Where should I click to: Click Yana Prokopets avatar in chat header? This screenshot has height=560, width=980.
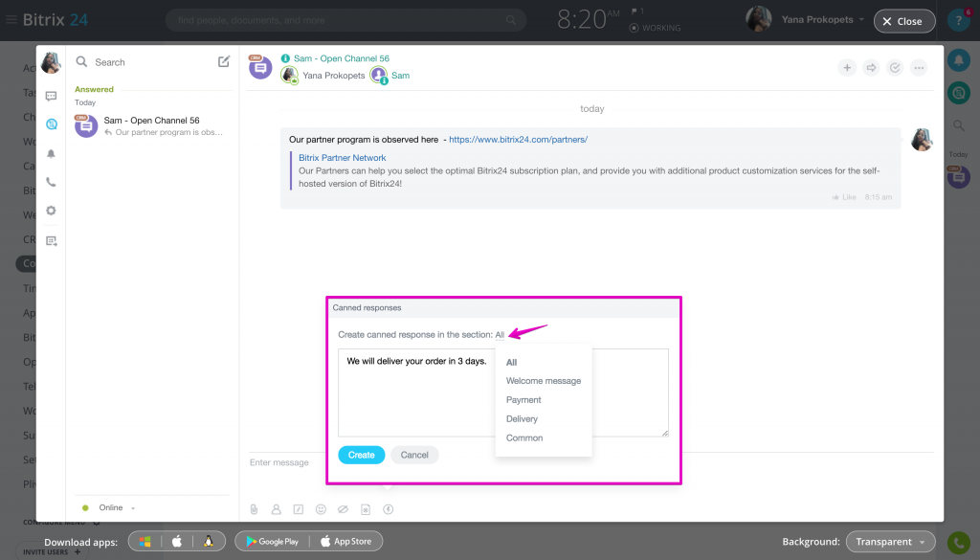[x=289, y=76]
